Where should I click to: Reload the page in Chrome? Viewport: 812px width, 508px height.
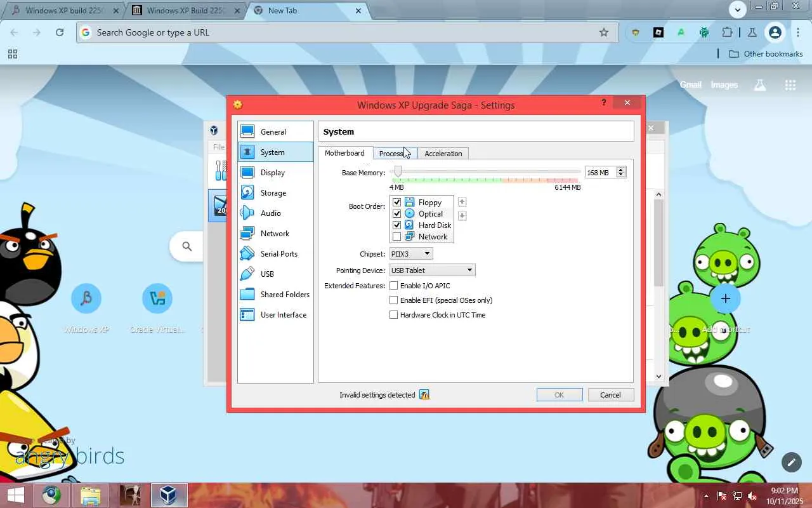point(60,32)
